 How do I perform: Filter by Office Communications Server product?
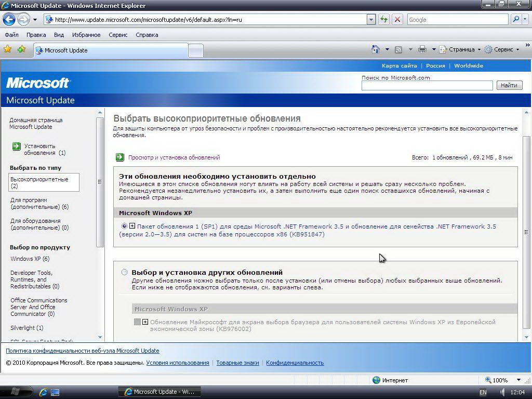point(38,307)
